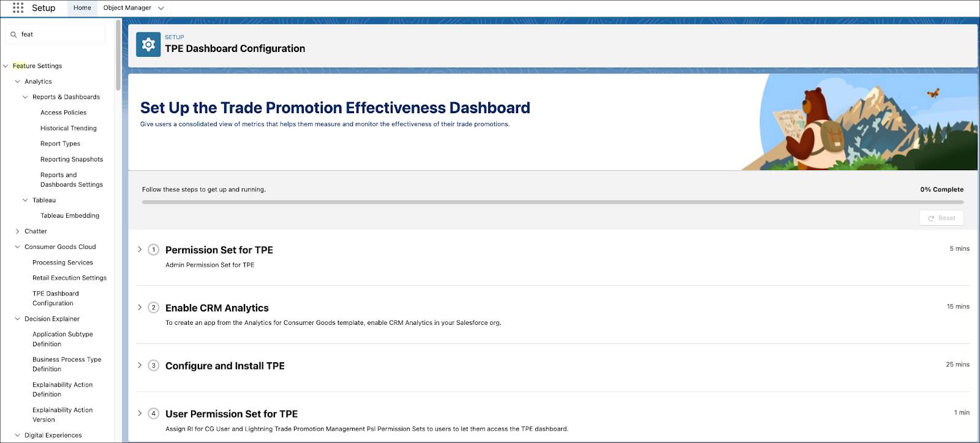Open Reporting Snapshots in the sidebar
This screenshot has width=980, height=443.
coord(72,160)
